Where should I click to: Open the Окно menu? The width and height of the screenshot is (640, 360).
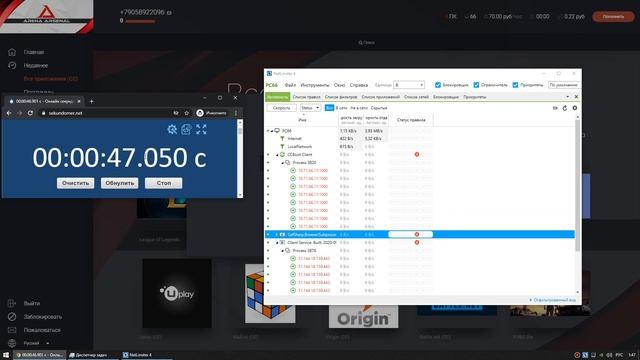coord(340,85)
